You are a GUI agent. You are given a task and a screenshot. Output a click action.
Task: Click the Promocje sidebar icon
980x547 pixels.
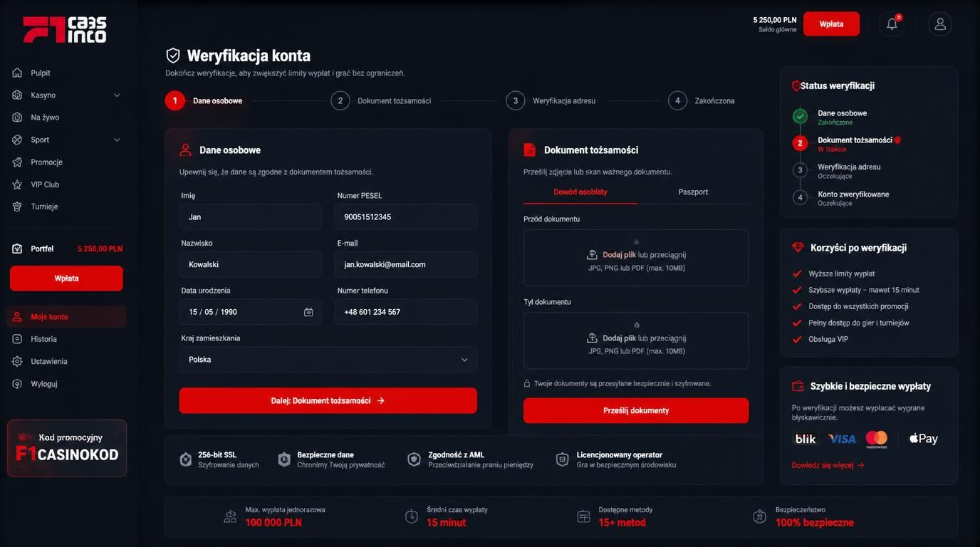17,162
